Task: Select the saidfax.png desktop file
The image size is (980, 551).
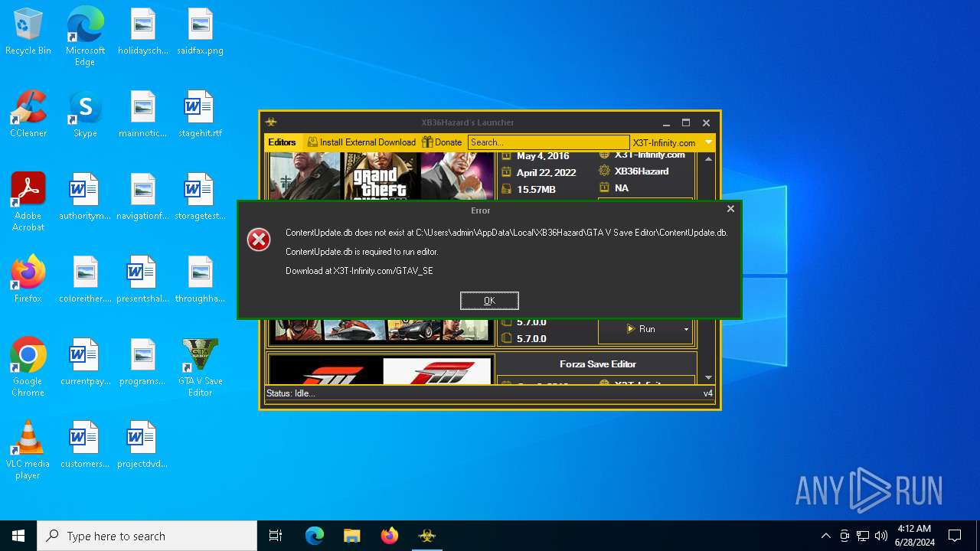Action: coord(201,33)
